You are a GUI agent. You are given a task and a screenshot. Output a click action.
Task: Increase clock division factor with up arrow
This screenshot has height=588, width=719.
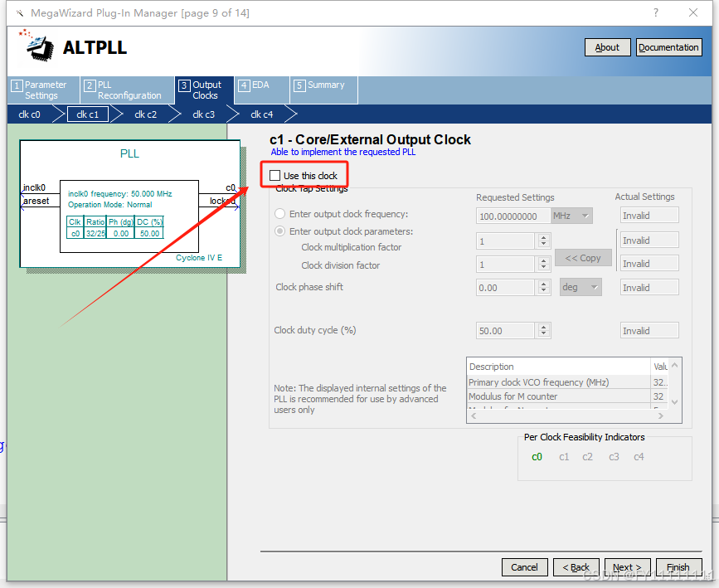coord(544,261)
